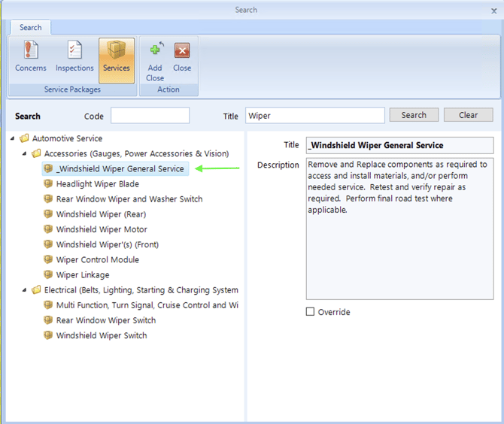The width and height of the screenshot is (504, 424).
Task: Click the package icon beside Headlight Wiper Blade
Action: pyautogui.click(x=48, y=183)
